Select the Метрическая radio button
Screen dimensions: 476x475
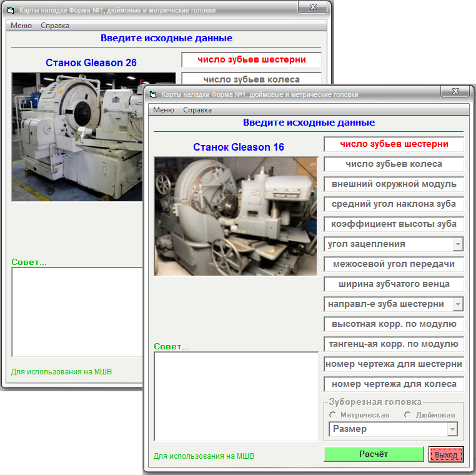pos(333,415)
